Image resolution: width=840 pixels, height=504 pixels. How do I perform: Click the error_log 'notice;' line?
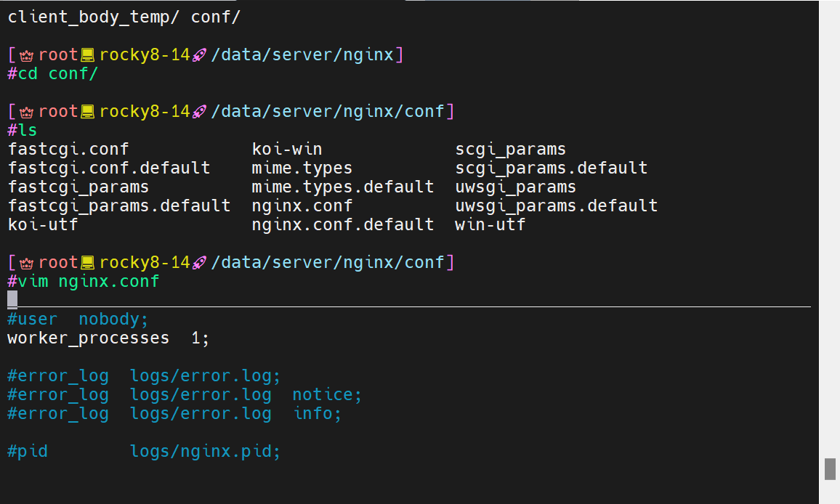coord(185,395)
